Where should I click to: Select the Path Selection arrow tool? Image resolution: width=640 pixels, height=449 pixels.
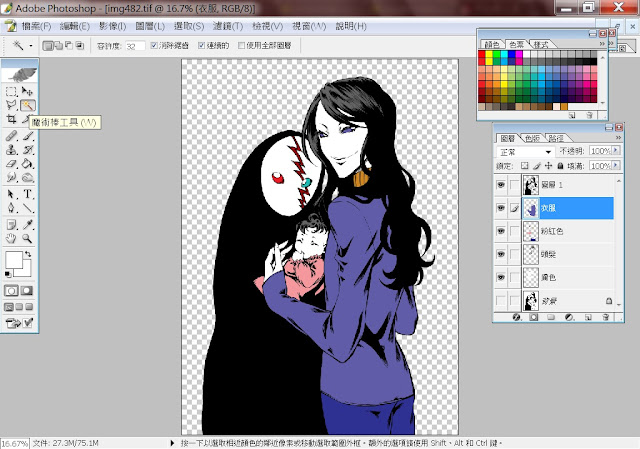click(x=11, y=194)
